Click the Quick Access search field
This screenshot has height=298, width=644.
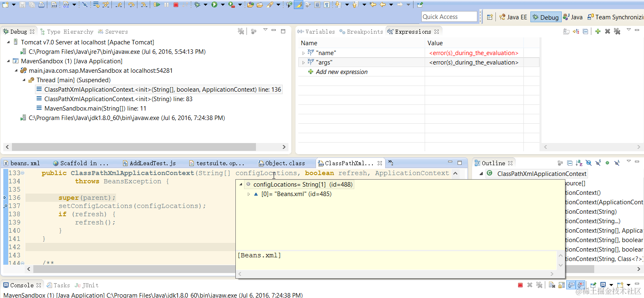449,16
